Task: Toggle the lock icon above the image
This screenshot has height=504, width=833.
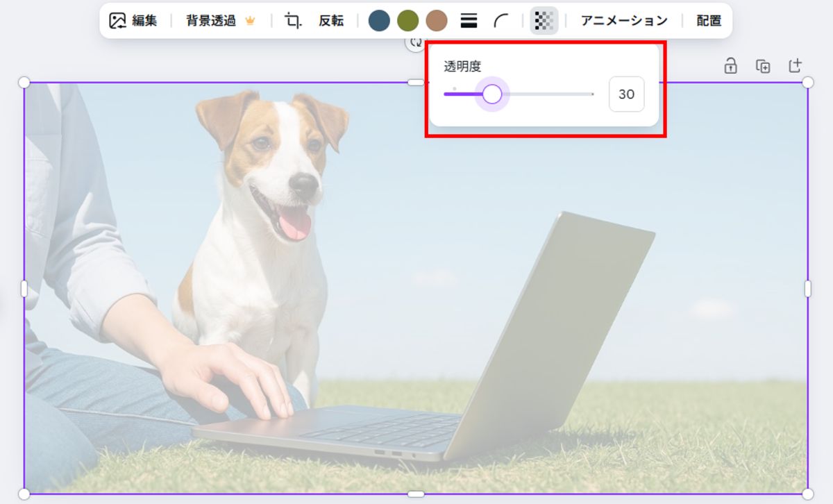Action: 730,66
